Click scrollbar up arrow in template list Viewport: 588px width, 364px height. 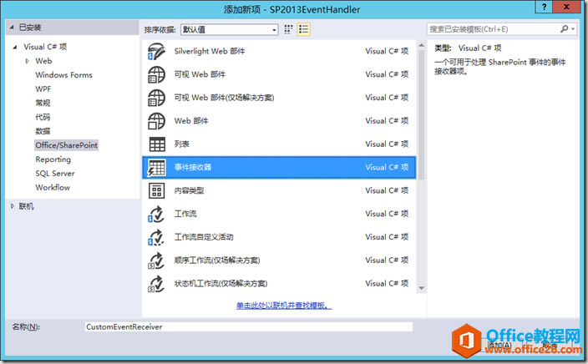tap(421, 45)
